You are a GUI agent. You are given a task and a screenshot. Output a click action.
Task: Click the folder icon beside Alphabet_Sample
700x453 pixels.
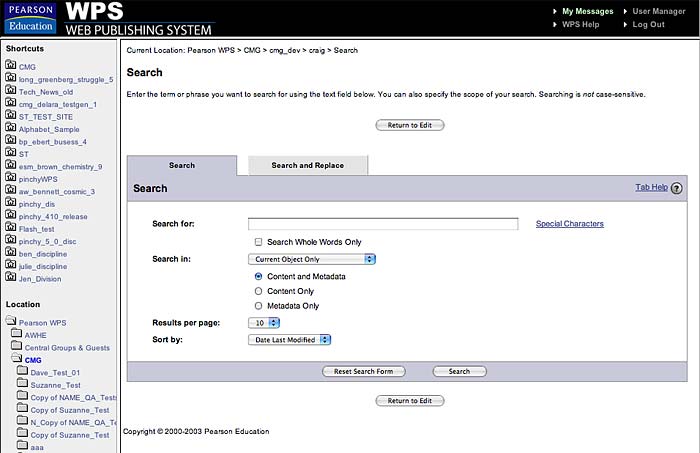click(x=11, y=128)
